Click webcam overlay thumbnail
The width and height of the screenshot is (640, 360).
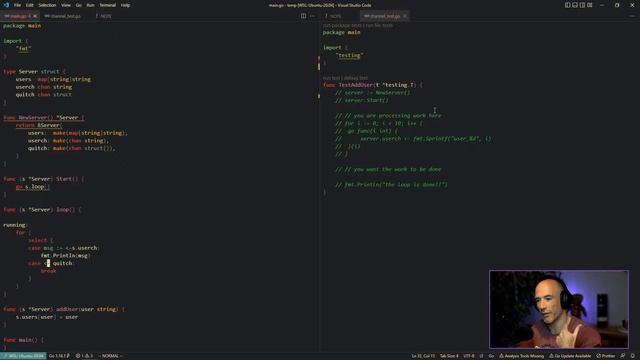point(559,309)
